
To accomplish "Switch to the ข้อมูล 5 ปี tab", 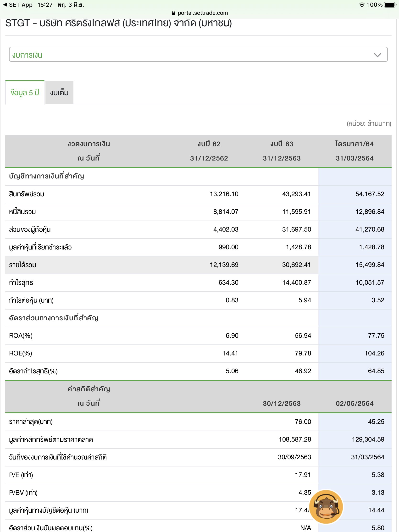I will click(x=25, y=93).
